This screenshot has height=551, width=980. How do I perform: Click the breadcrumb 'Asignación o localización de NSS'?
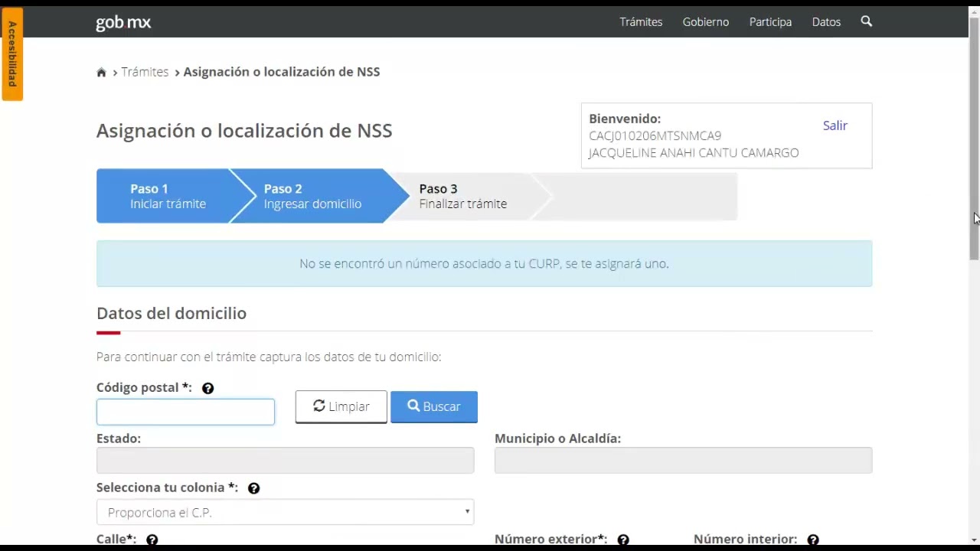tap(282, 72)
